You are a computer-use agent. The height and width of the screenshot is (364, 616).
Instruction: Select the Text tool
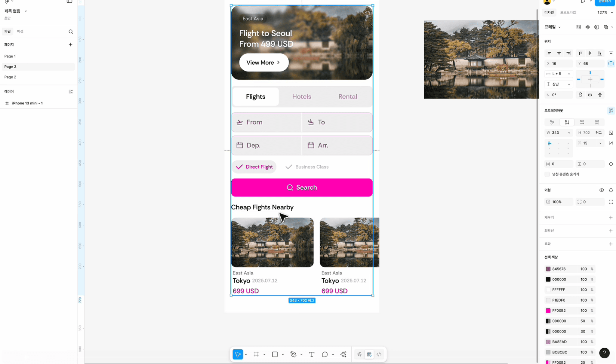tap(312, 354)
